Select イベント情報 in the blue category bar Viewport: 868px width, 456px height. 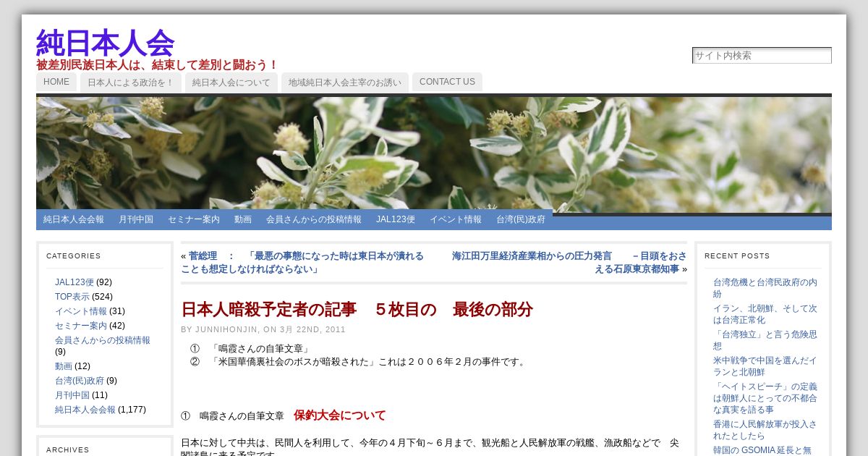[x=456, y=219]
